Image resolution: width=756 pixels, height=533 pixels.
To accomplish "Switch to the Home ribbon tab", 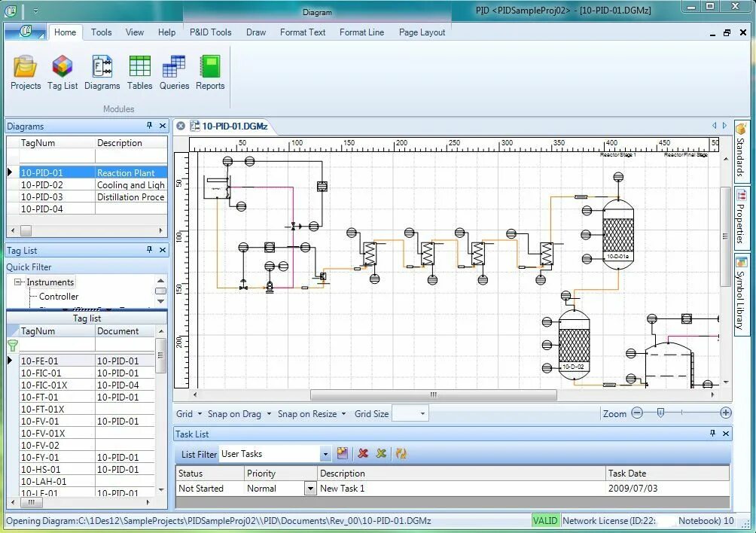I will (x=65, y=32).
